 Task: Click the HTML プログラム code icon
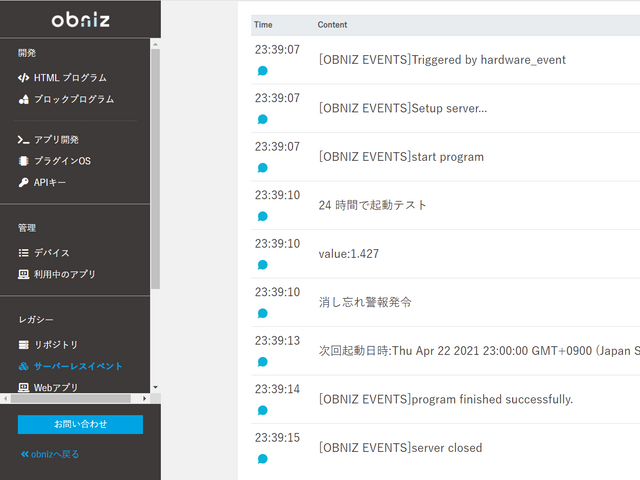pos(23,78)
